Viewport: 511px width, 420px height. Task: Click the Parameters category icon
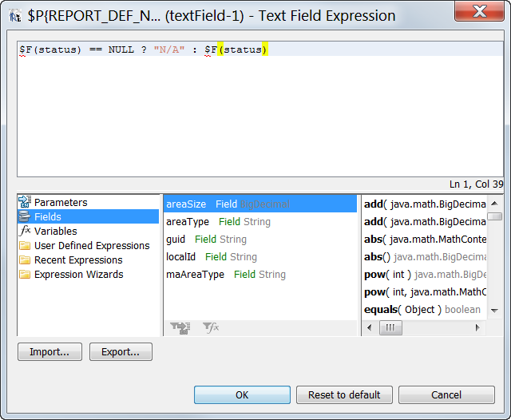click(x=24, y=202)
